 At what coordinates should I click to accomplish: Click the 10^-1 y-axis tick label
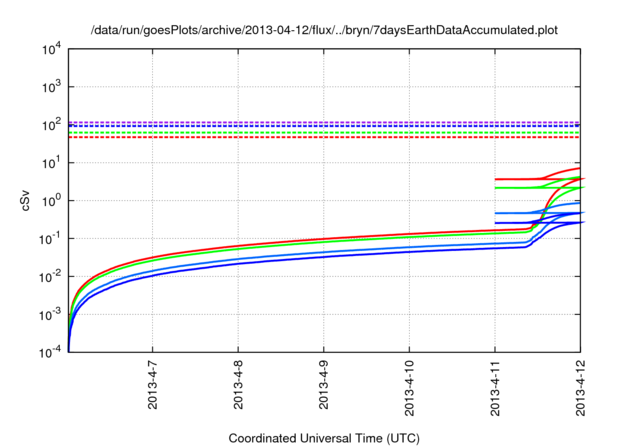51,239
